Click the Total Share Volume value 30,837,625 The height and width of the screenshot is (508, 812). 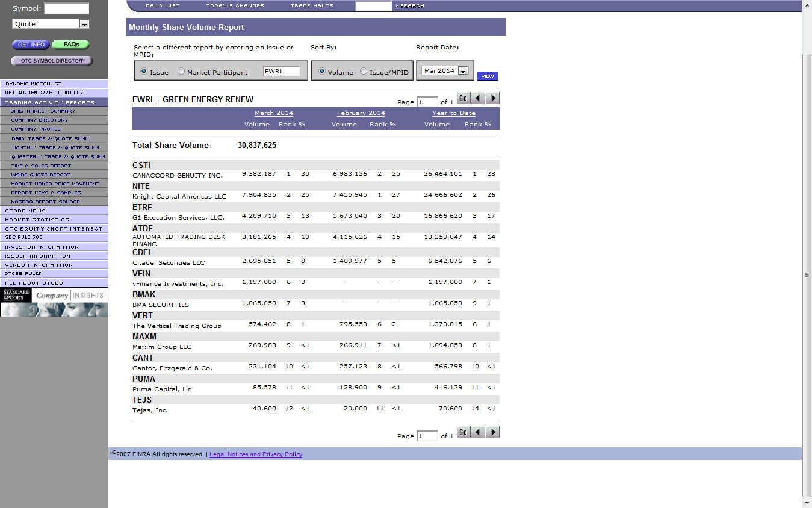click(x=257, y=146)
